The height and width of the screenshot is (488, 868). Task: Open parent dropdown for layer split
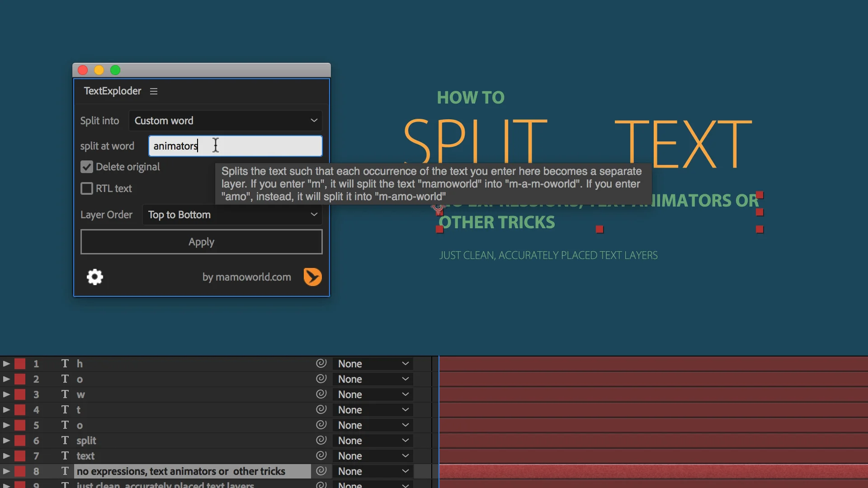click(x=373, y=441)
